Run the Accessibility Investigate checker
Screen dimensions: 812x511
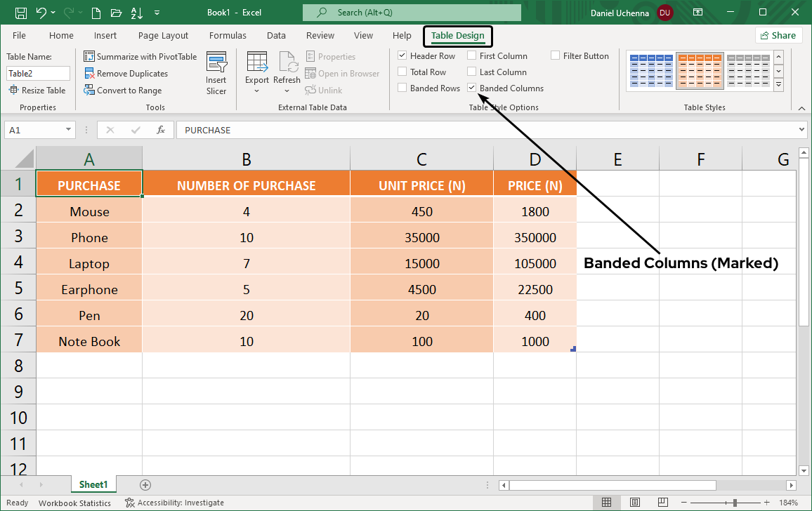pos(174,502)
